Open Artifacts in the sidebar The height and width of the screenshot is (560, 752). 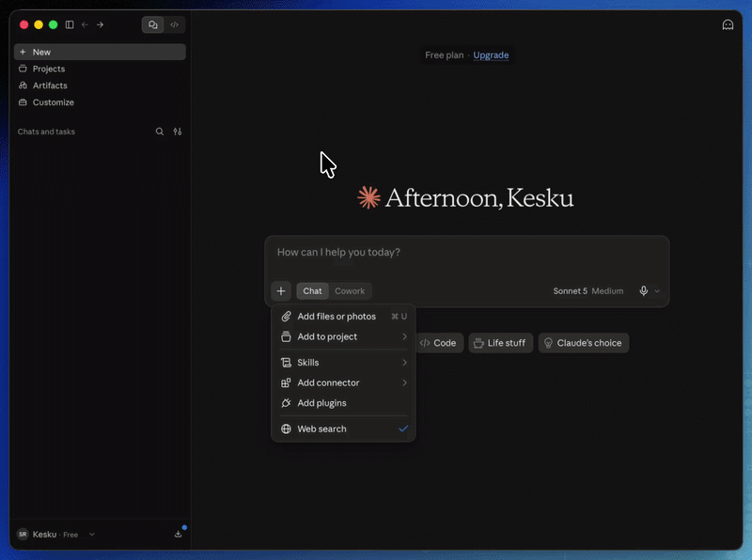(x=100, y=86)
